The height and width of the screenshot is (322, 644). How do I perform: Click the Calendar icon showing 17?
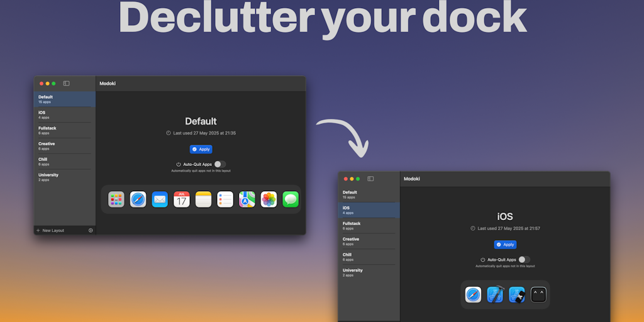click(x=182, y=199)
